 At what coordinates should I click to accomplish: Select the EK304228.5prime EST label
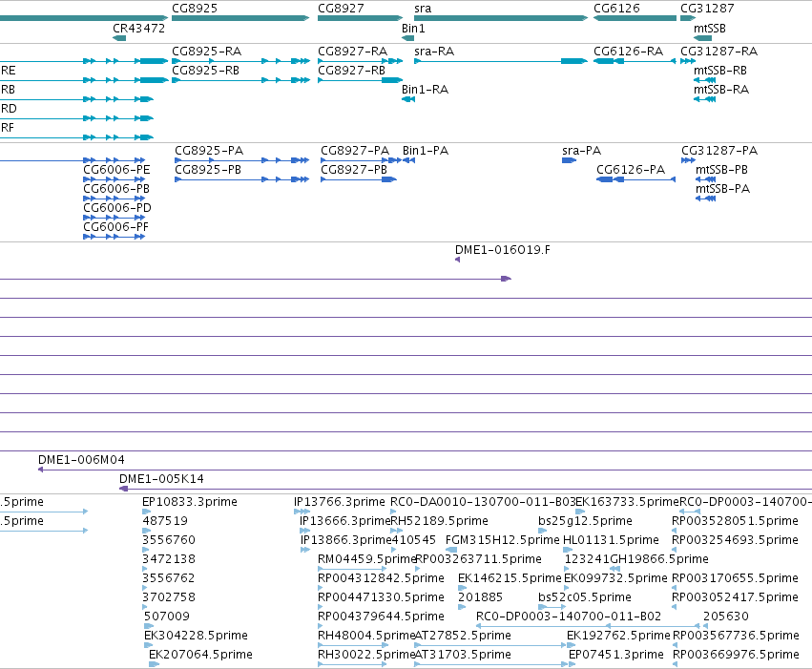196,636
